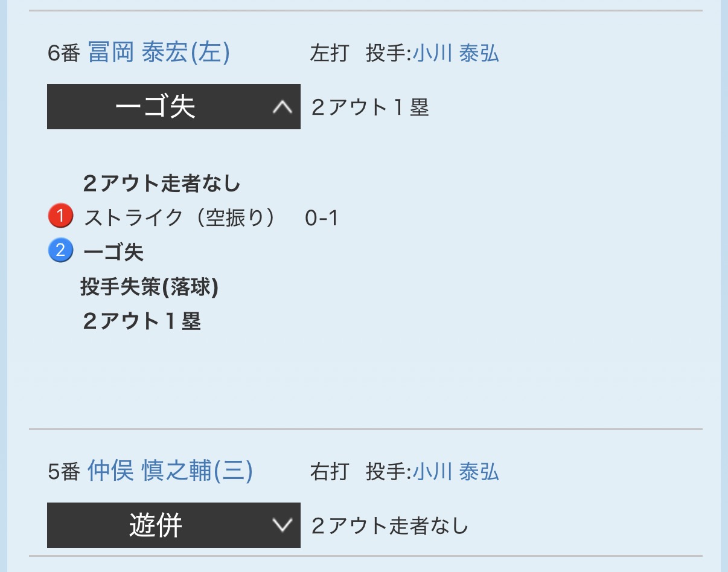This screenshot has width=728, height=572.
Task: Click the blue pitch number 2 marker
Action: (60, 251)
